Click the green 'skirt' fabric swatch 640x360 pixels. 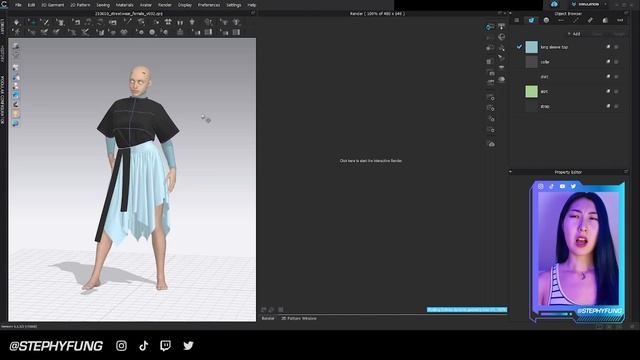point(531,91)
